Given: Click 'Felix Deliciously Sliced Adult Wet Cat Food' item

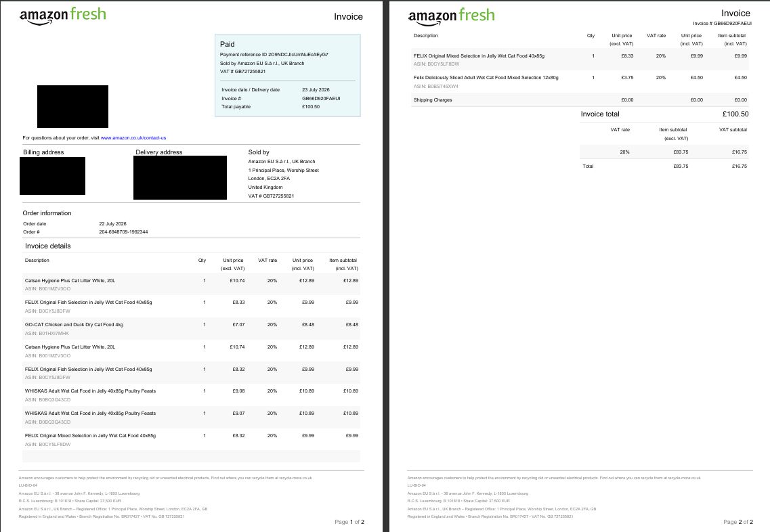Looking at the screenshot, I should 486,78.
